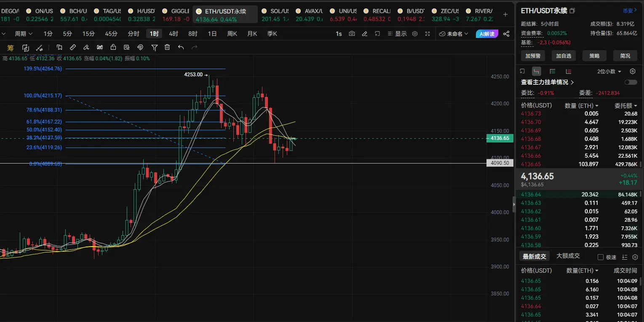Select the 100.0%(4215.17) Fibonacci level label
This screenshot has width=644, height=322.
point(43,96)
